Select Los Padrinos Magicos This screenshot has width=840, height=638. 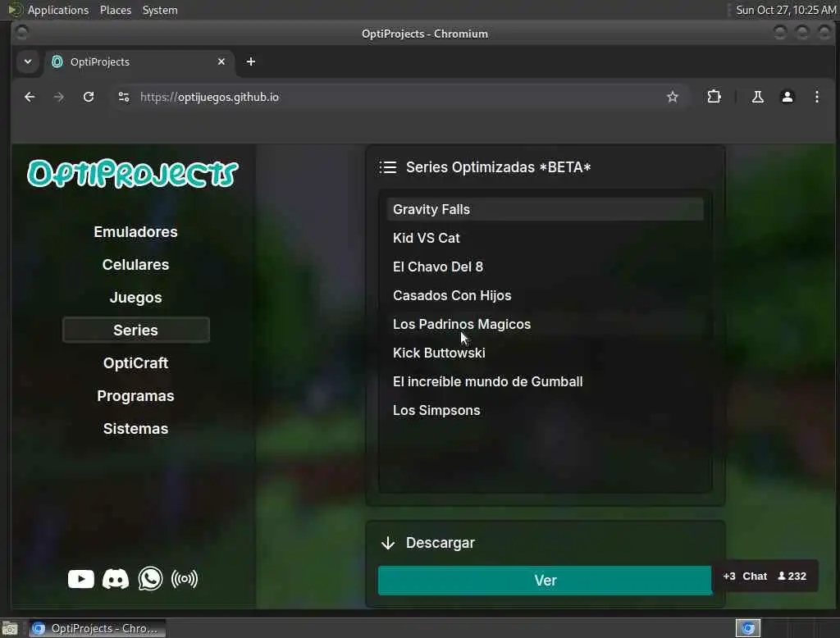[x=545, y=324]
